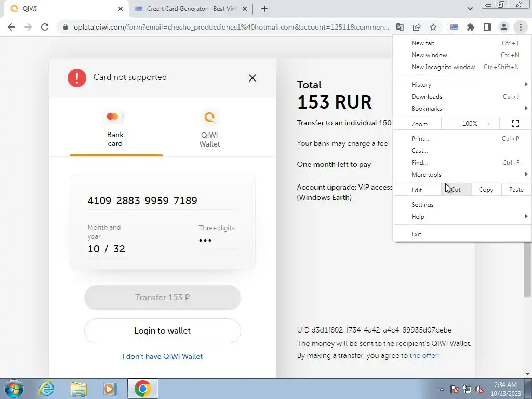Expand the More tools submenu

pyautogui.click(x=462, y=174)
